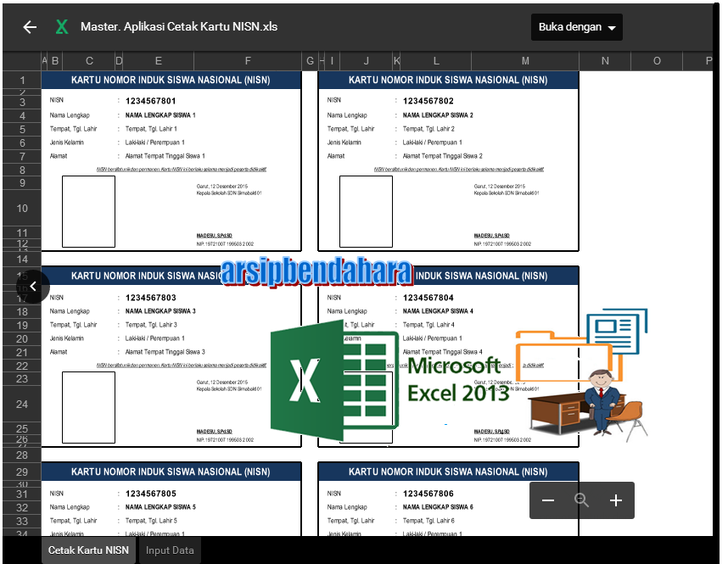Viewport: 728px width, 564px height.
Task: Click cell NAMA LENGKAP SISWA 3
Action: click(x=160, y=311)
